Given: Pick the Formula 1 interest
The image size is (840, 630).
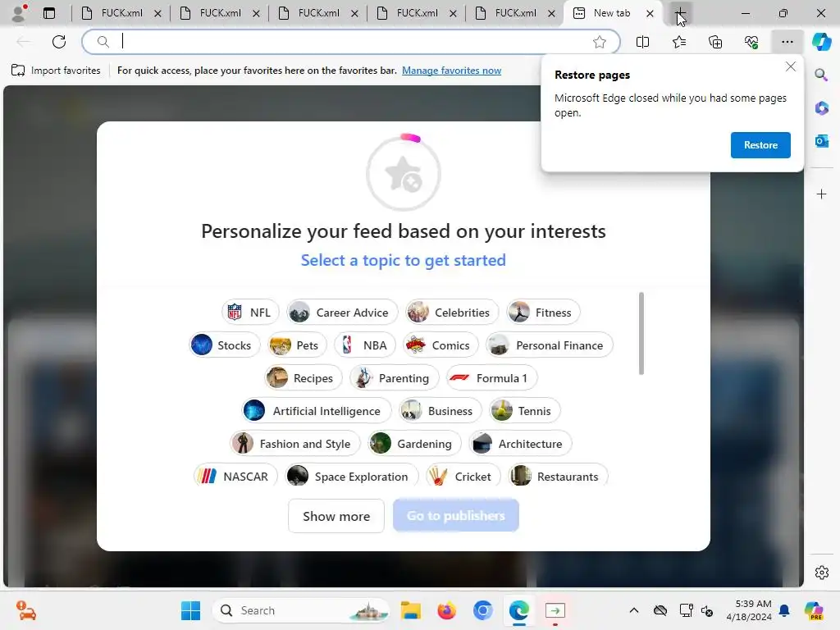Looking at the screenshot, I should coord(491,378).
